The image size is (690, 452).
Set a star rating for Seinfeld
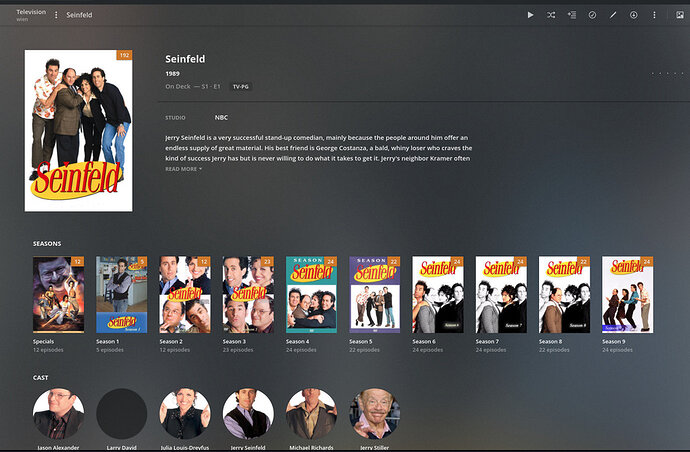point(668,73)
